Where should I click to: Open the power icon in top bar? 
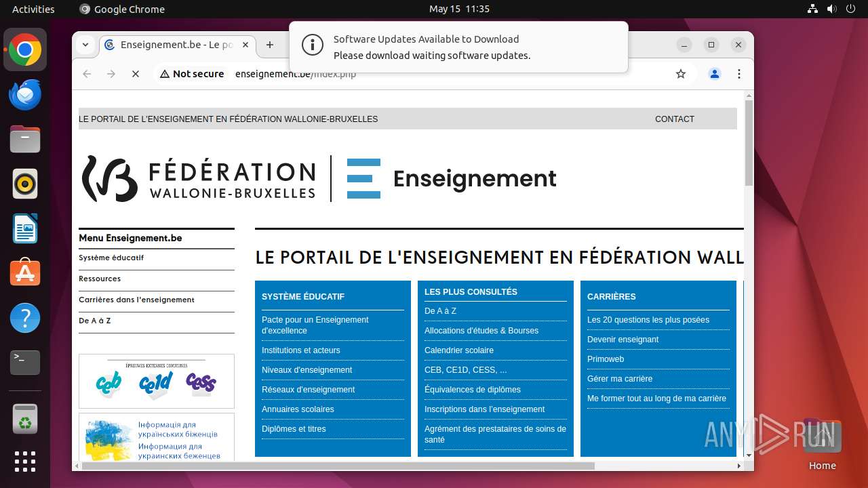pyautogui.click(x=851, y=9)
